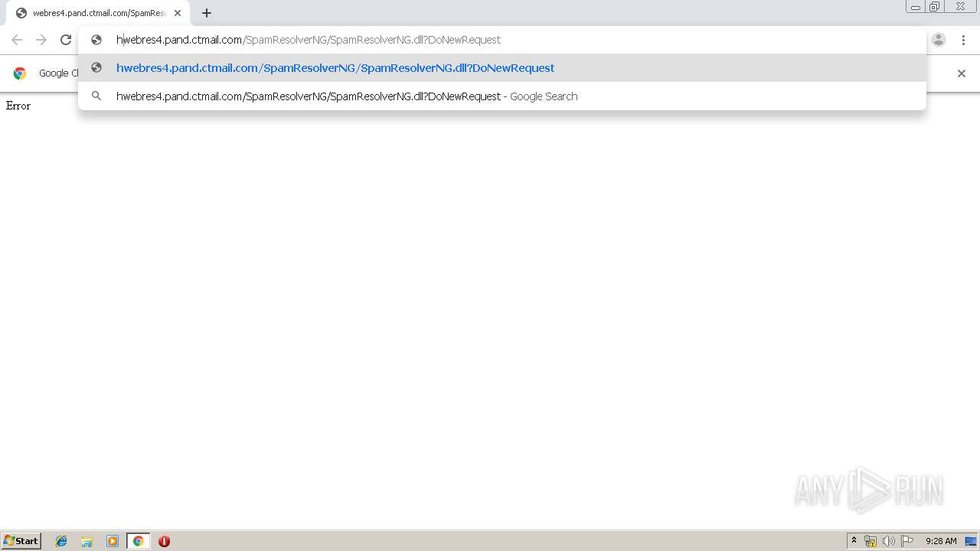
Task: Click the browser Forward arrow
Action: (41, 40)
